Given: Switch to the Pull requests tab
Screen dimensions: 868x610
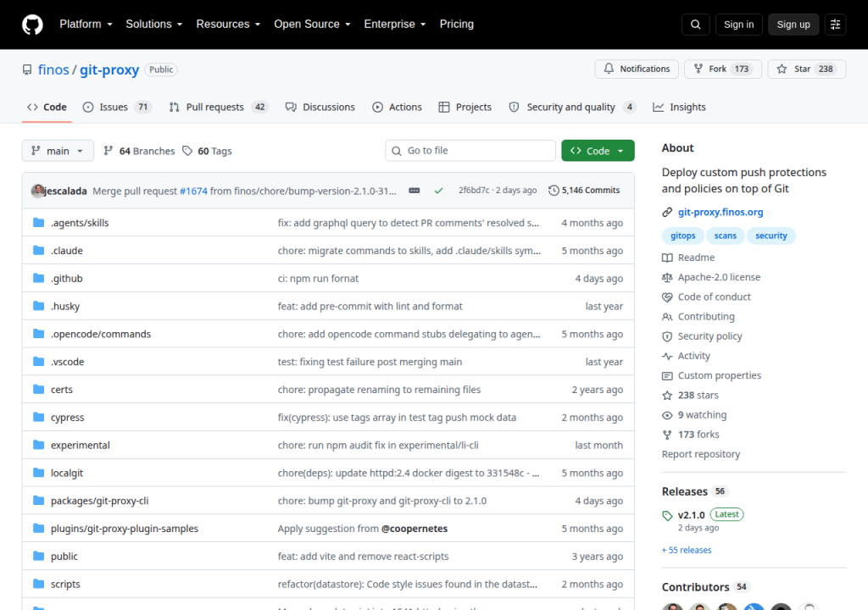Looking at the screenshot, I should click(218, 107).
